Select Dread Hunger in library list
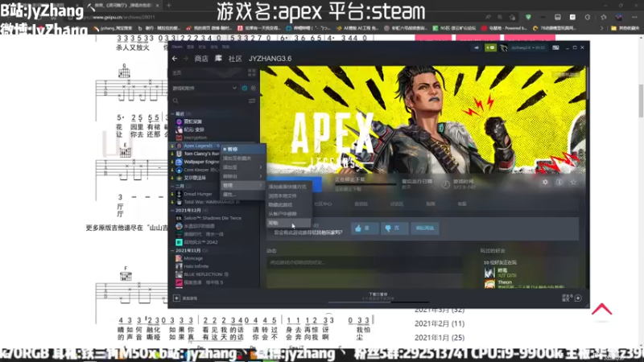 pyautogui.click(x=198, y=194)
